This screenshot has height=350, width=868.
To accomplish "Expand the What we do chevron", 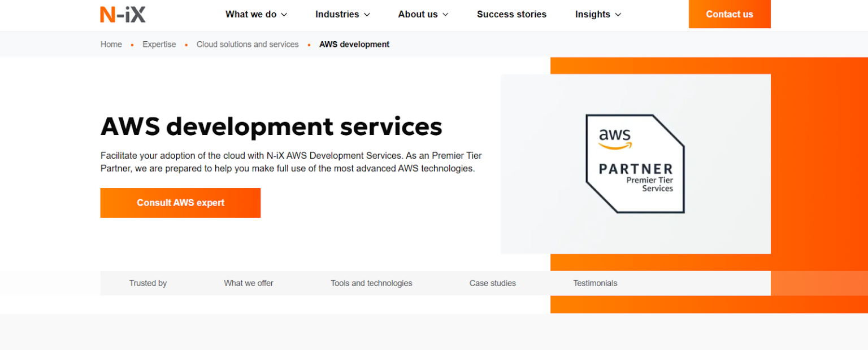I will [x=284, y=15].
